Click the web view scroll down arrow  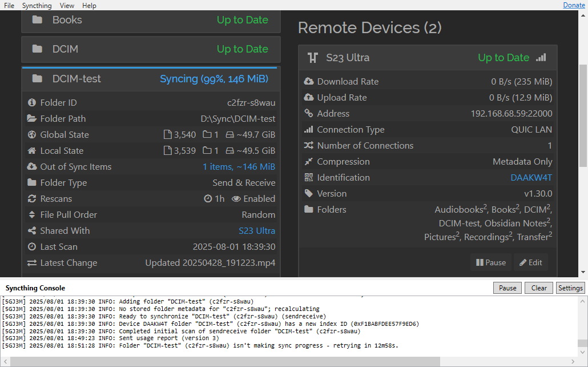point(583,272)
